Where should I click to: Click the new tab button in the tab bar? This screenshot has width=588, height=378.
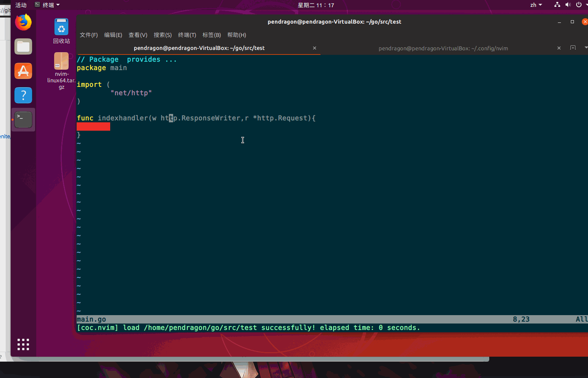(573, 48)
